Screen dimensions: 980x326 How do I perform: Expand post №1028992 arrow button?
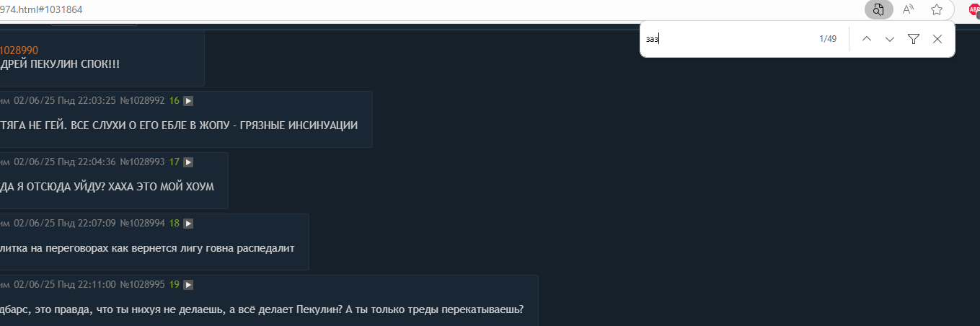tap(188, 101)
